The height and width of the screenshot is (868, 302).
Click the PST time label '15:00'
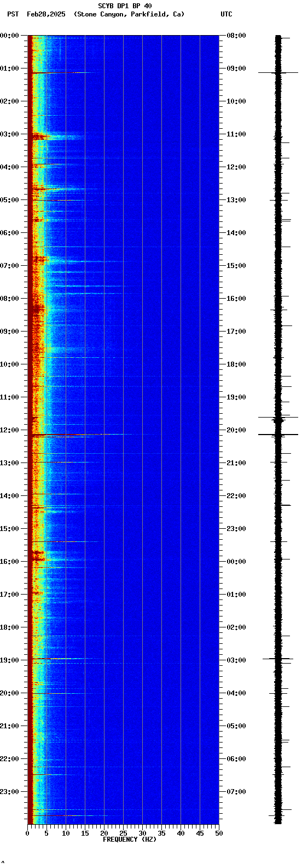pyautogui.click(x=9, y=529)
